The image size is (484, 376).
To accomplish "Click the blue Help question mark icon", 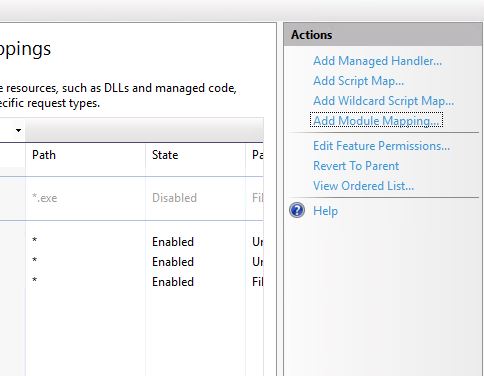I will 297,210.
